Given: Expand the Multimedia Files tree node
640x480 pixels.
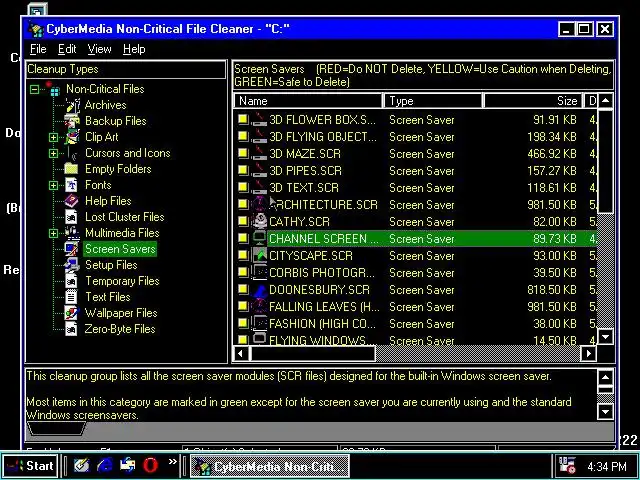Looking at the screenshot, I should [53, 233].
